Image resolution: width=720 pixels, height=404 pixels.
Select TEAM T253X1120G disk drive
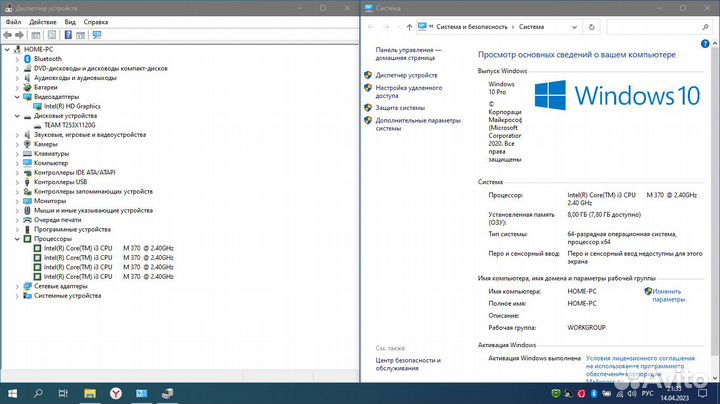pyautogui.click(x=69, y=125)
